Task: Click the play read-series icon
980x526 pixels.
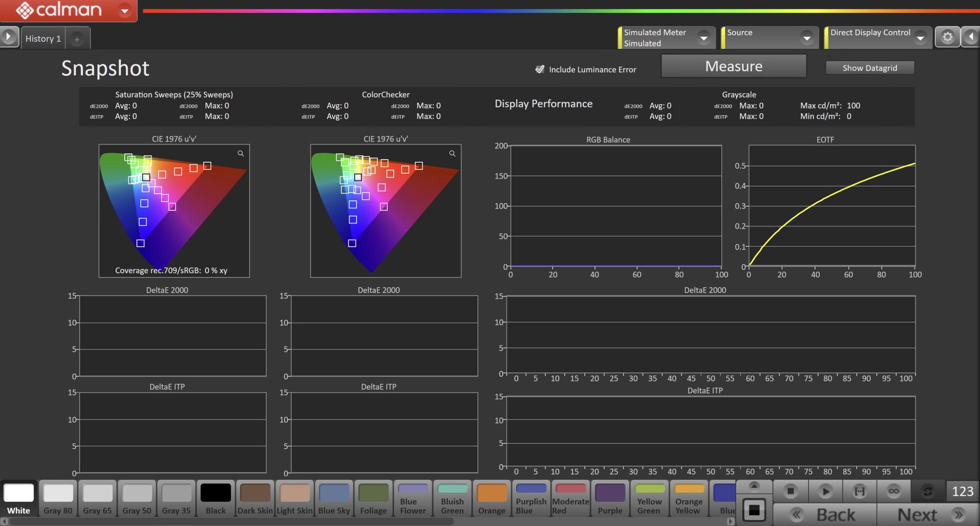Action: click(825, 491)
